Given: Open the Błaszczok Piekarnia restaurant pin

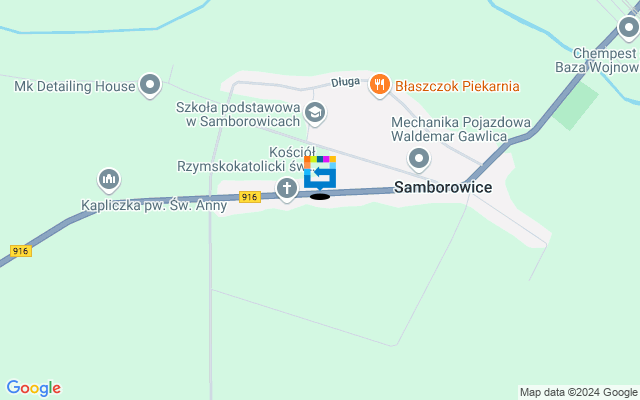Looking at the screenshot, I should (x=380, y=86).
